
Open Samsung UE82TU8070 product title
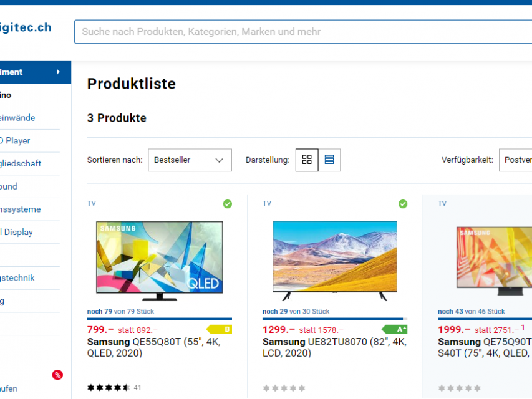(x=334, y=347)
